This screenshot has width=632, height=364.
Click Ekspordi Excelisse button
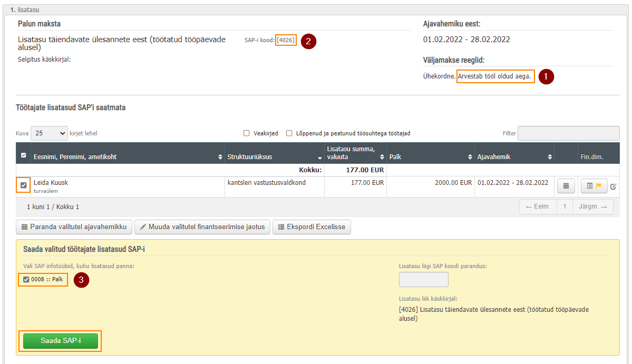[x=312, y=227]
